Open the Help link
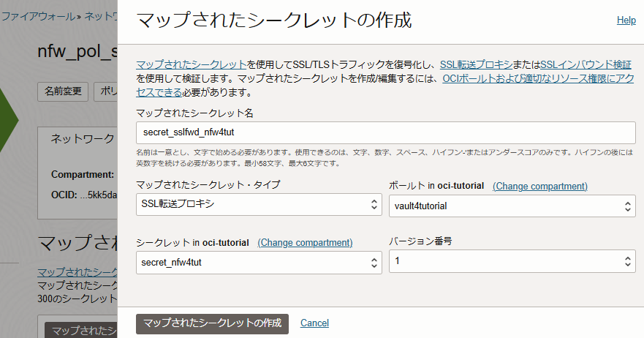The image size is (644, 338). pos(626,20)
